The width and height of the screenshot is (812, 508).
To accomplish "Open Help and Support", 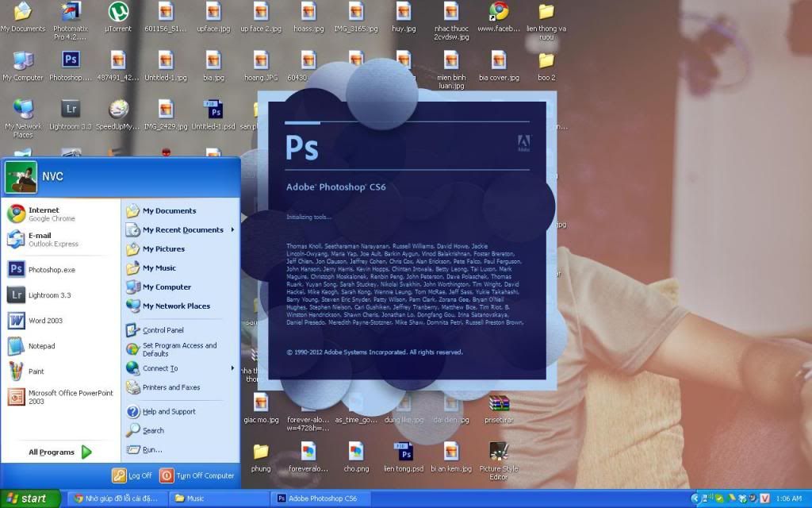I will click(181, 412).
